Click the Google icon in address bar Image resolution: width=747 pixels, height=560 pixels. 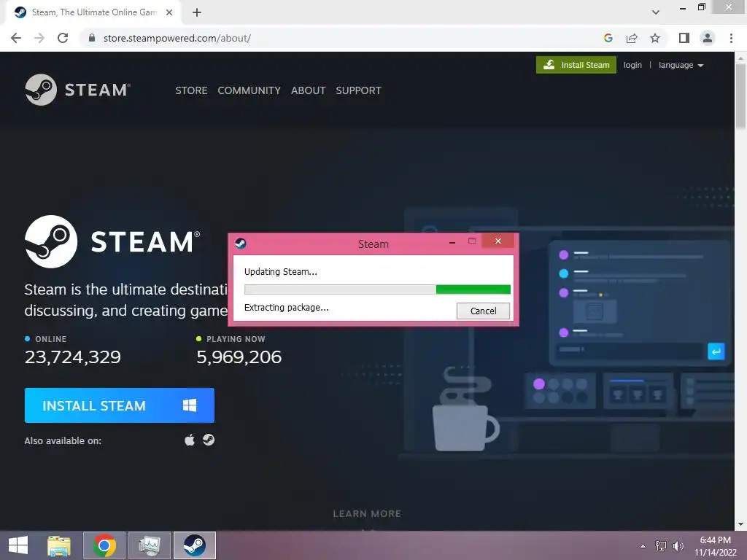point(608,38)
